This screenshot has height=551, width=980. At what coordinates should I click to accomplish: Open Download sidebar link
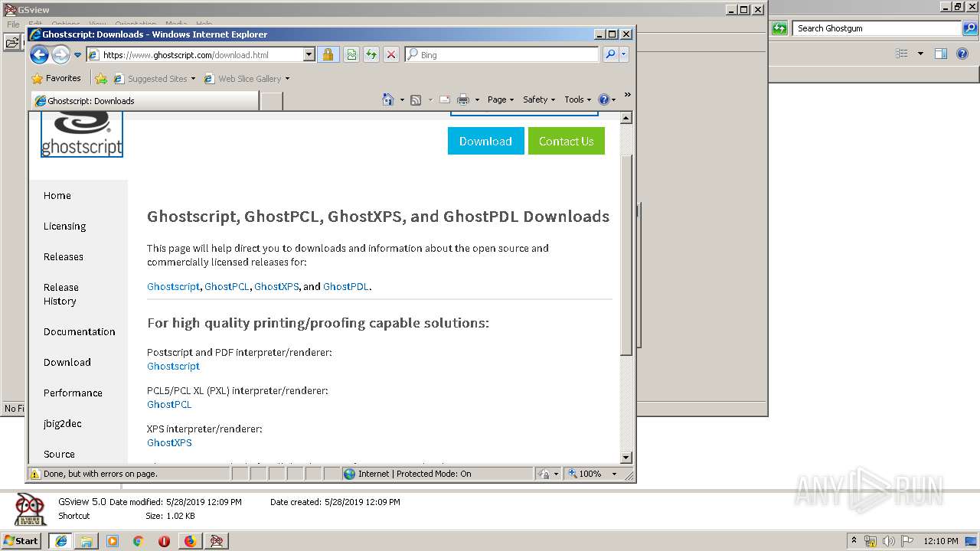[67, 363]
